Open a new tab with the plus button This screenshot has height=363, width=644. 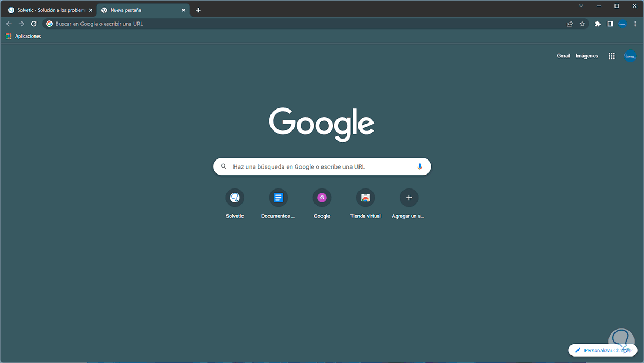[x=198, y=10]
